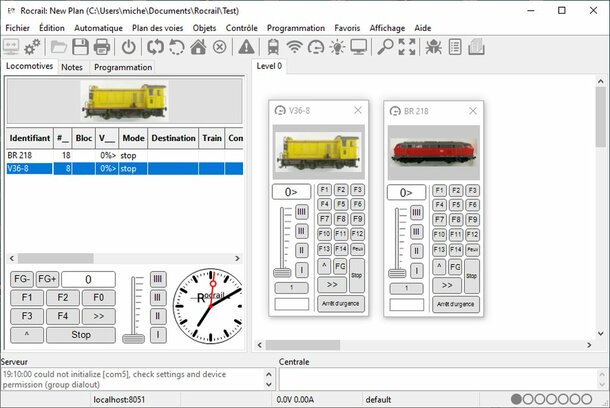Screen dimensions: 610x408
Task: Click the BR 218 throttle speed slider
Action: 397,273
